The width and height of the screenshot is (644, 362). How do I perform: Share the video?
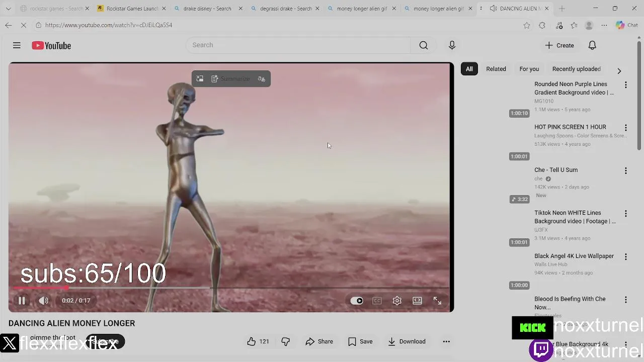coord(319,341)
